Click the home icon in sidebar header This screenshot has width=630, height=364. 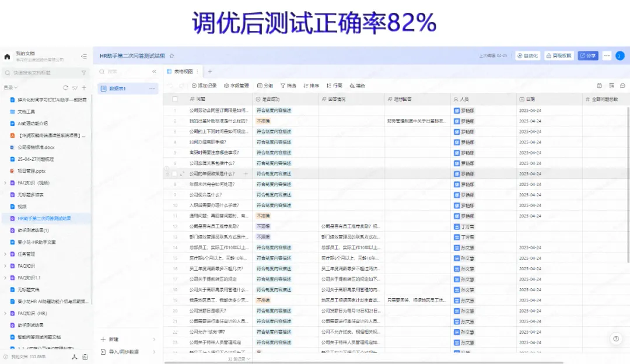tap(7, 57)
